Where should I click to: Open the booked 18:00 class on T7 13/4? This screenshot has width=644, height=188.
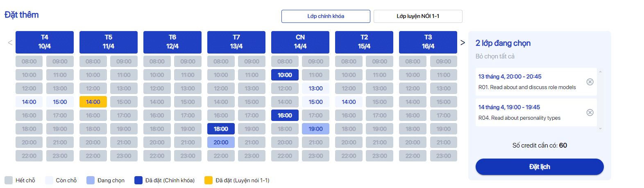pyautogui.click(x=221, y=129)
